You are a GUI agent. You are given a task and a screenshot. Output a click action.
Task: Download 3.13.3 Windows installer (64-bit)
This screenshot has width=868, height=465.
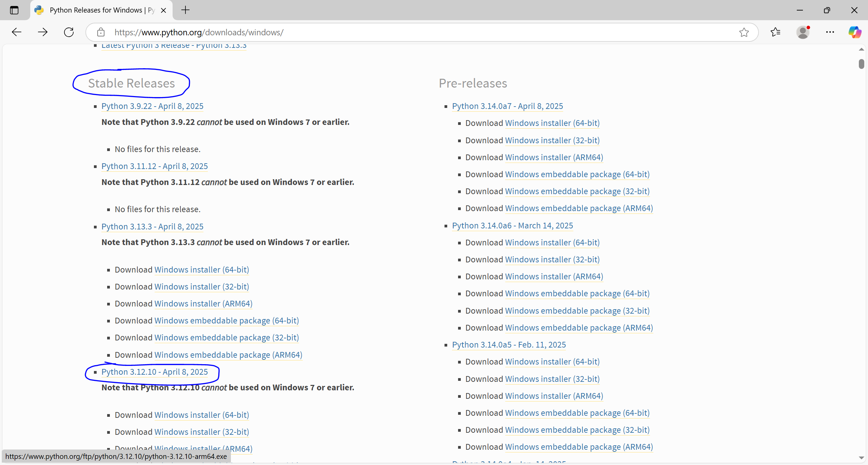(x=202, y=270)
